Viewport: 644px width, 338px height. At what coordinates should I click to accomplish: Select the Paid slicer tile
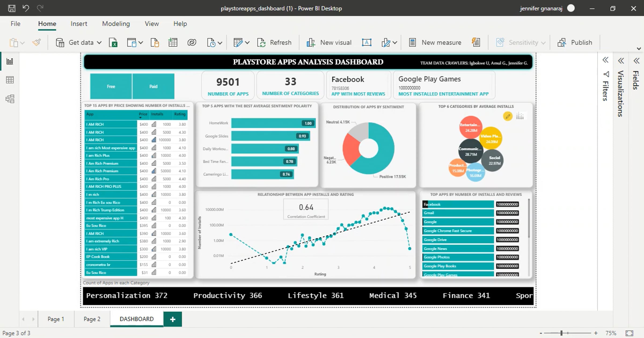point(153,86)
